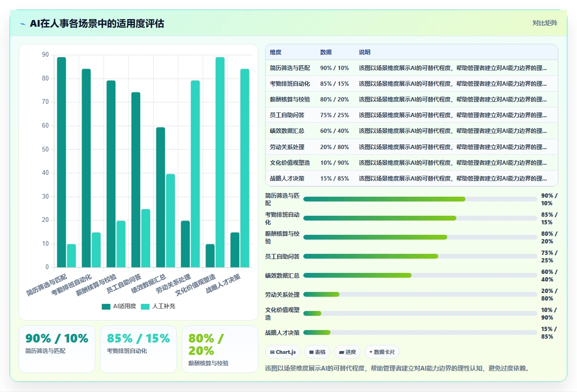
Task: Select the 薪酬核算与校验 table row name
Action: [x=290, y=100]
